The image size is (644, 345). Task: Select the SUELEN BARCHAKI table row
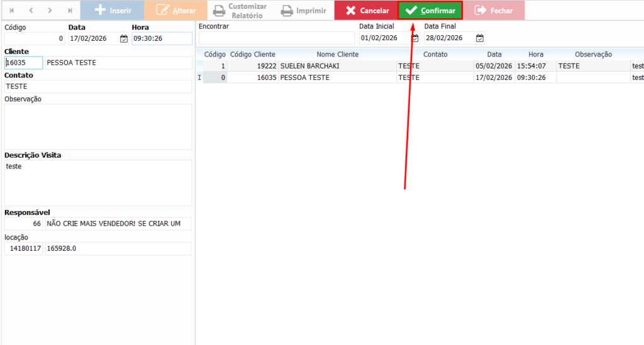click(x=337, y=66)
